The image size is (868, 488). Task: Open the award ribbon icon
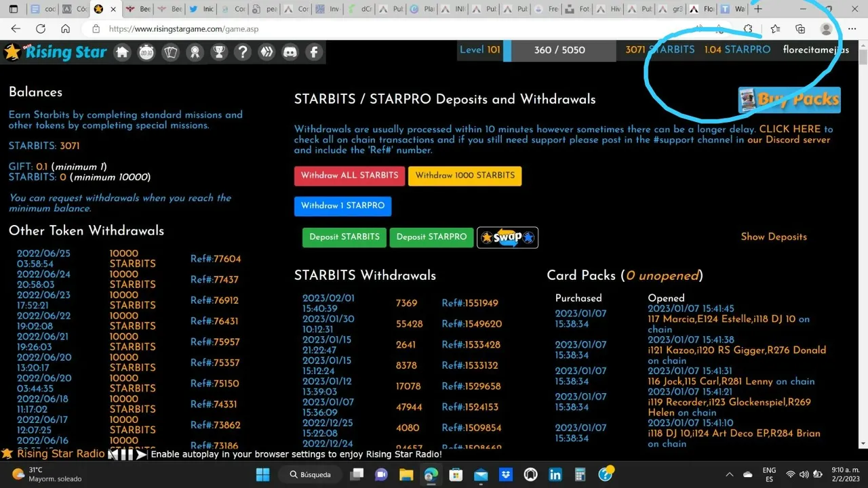(195, 52)
